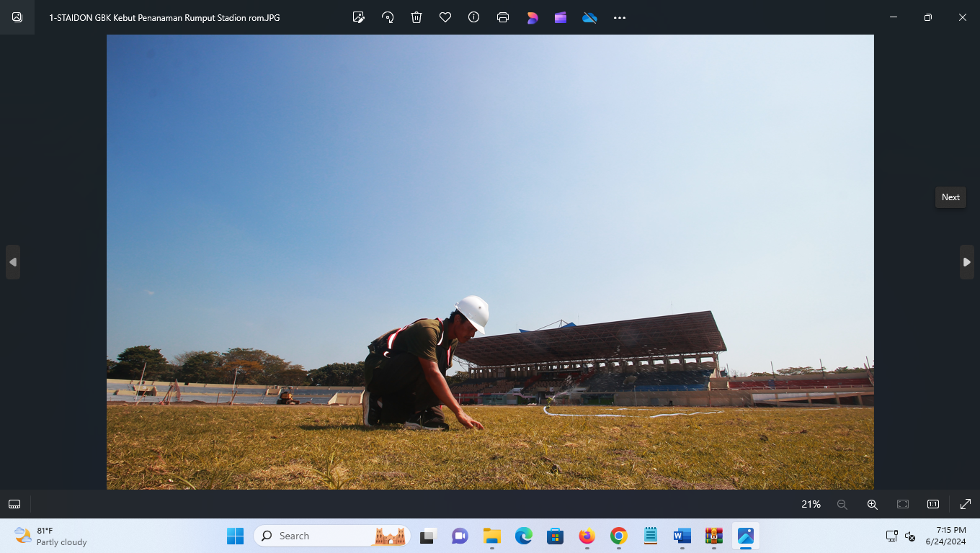980x553 pixels.
Task: Click the taskbar Search box
Action: pyautogui.click(x=332, y=536)
